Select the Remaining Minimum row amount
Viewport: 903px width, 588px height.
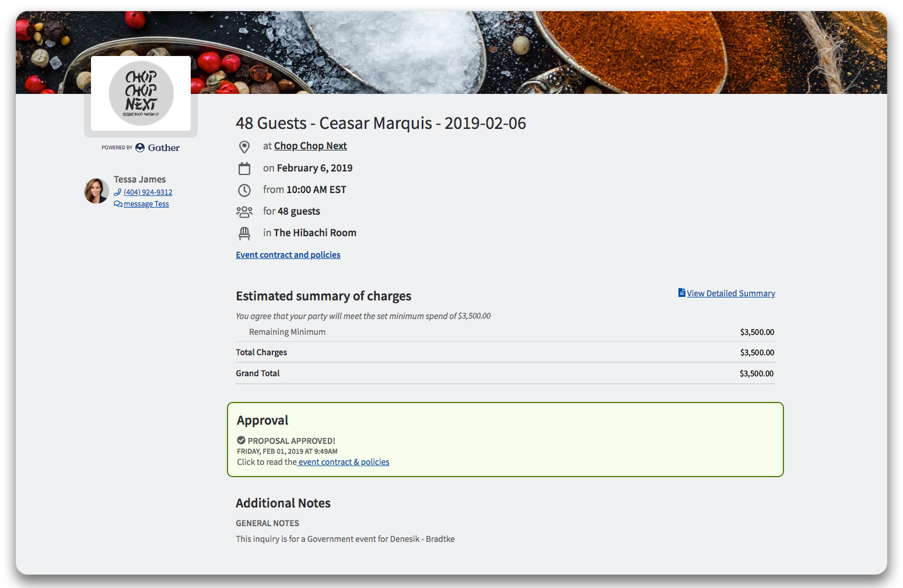click(x=757, y=332)
